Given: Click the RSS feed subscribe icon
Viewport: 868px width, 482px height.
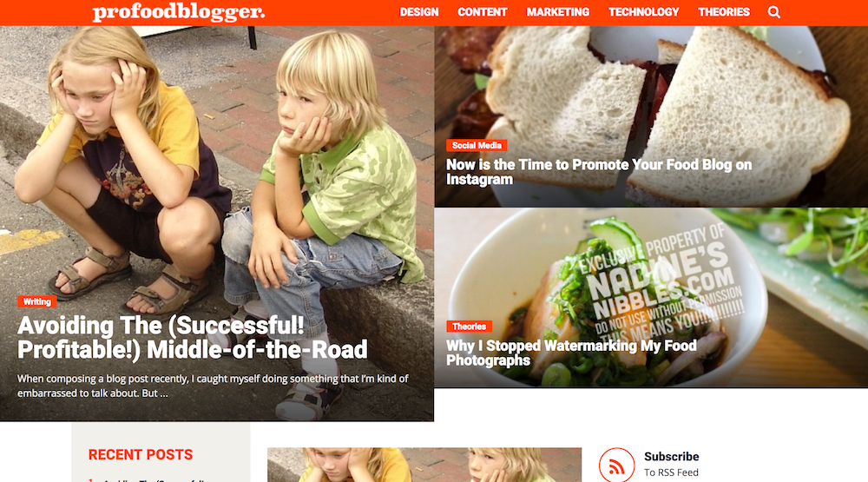Looking at the screenshot, I should pos(616,465).
